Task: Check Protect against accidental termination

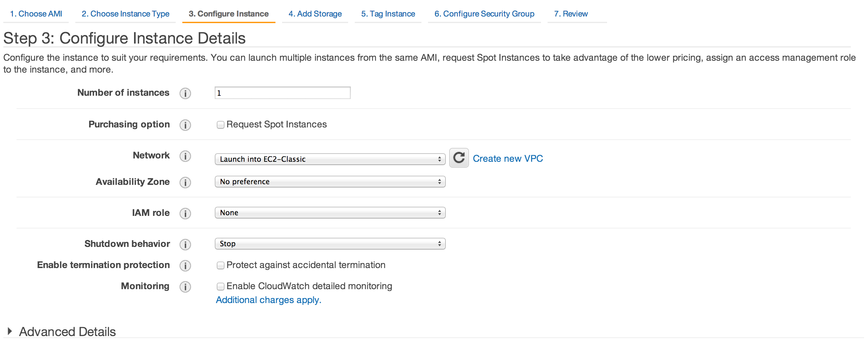Action: click(x=220, y=266)
